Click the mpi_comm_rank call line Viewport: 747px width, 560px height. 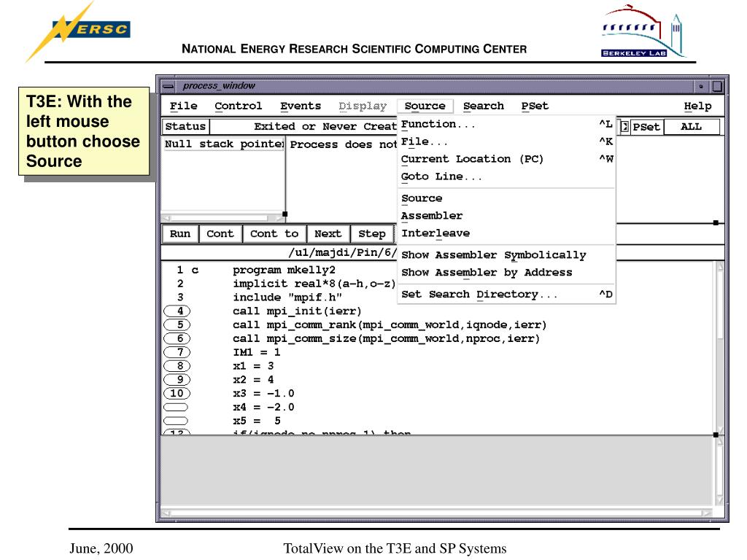[390, 325]
